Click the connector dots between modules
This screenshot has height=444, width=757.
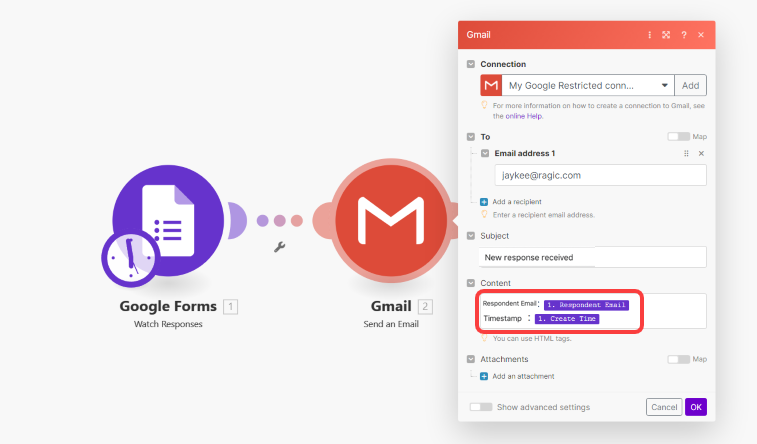click(x=280, y=221)
